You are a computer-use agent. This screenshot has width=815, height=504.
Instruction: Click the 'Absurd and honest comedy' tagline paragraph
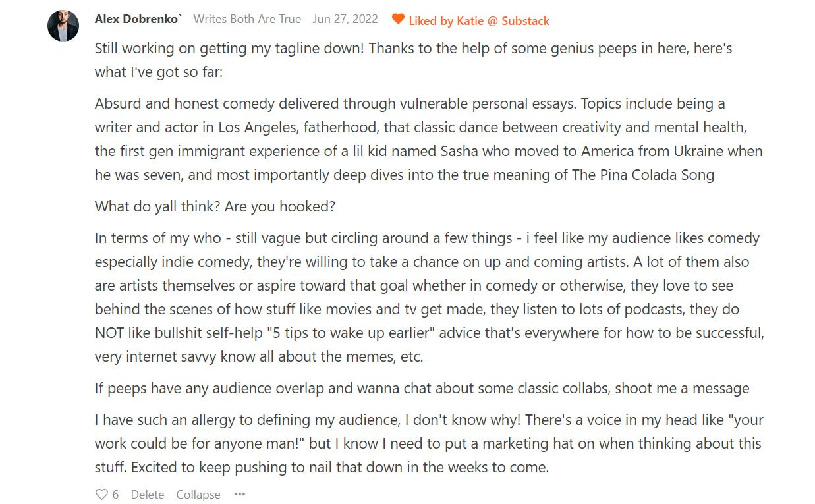pyautogui.click(x=429, y=139)
